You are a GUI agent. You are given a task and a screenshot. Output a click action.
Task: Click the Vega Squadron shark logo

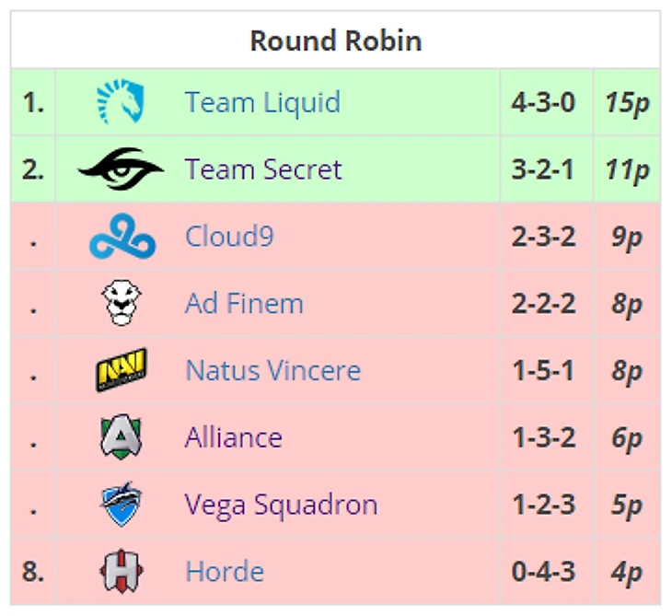[x=121, y=504]
